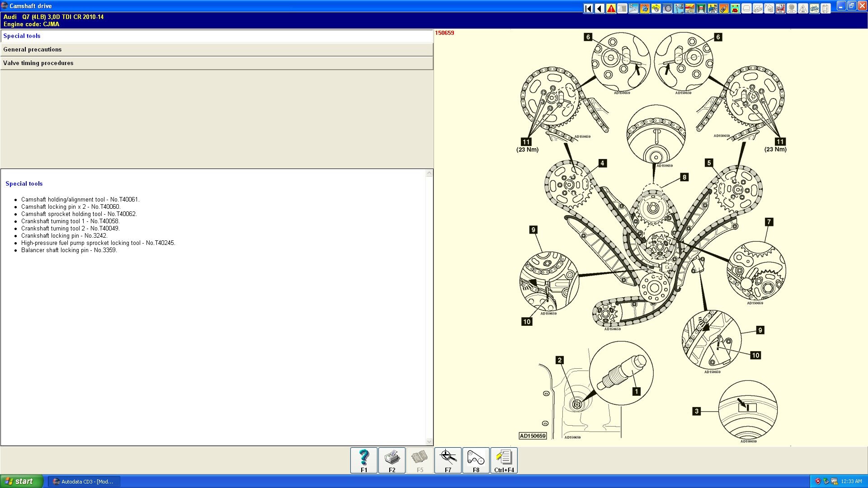Collapse the Special tools section

click(217, 36)
